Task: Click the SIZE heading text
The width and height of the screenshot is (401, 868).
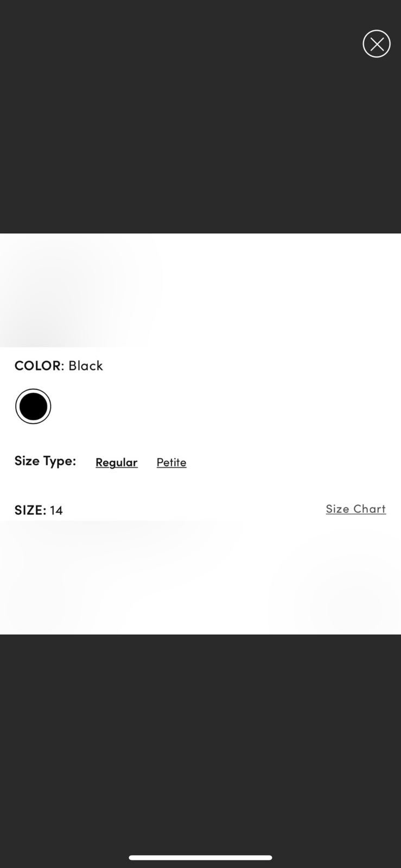Action: 29,510
